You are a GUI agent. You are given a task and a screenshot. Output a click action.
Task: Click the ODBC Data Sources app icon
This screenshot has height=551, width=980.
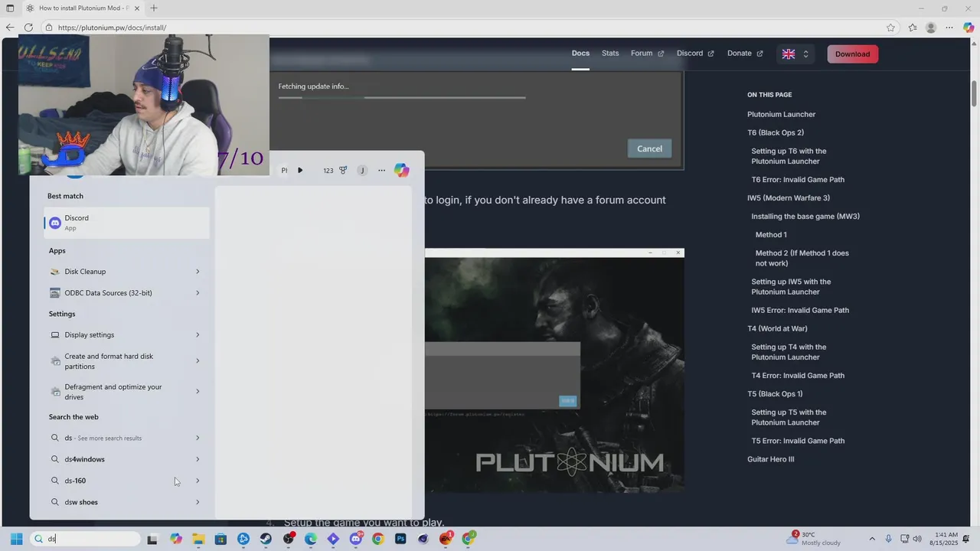click(x=54, y=293)
